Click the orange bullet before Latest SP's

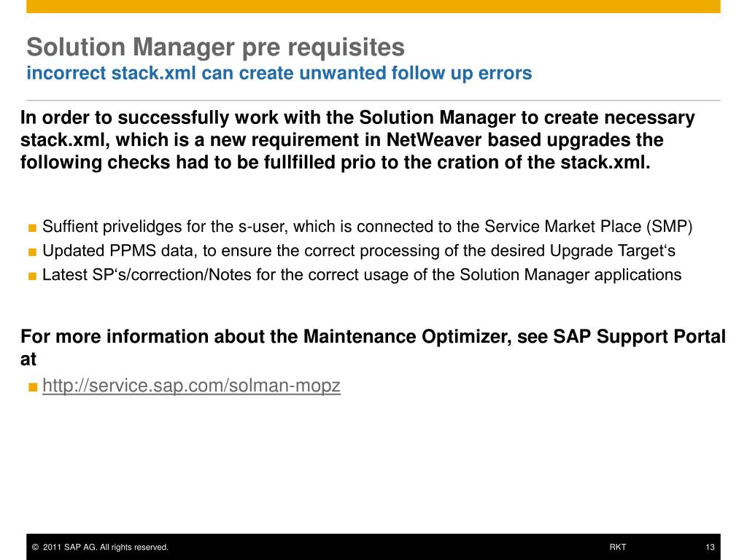pos(32,276)
